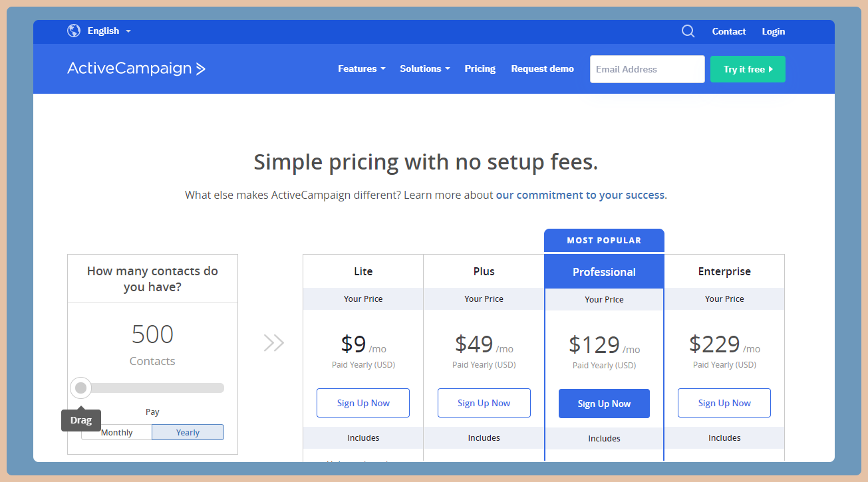
Task: Expand the Solutions menu
Action: coord(425,68)
